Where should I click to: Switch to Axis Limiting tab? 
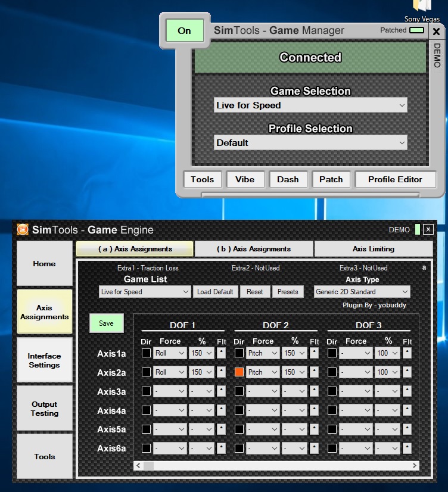click(x=374, y=249)
